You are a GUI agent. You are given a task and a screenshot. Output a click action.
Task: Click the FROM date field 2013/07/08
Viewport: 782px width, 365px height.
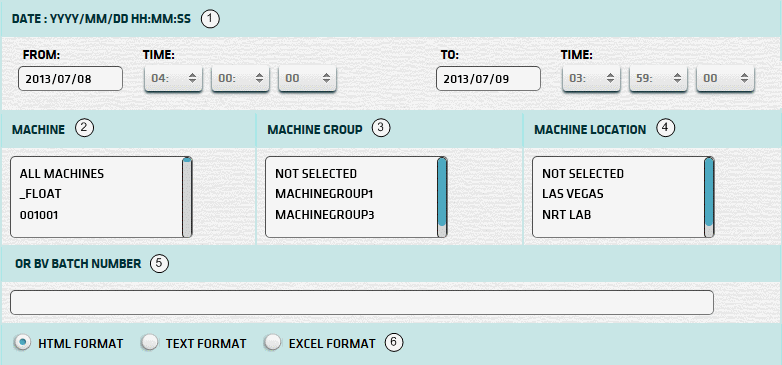pos(70,79)
